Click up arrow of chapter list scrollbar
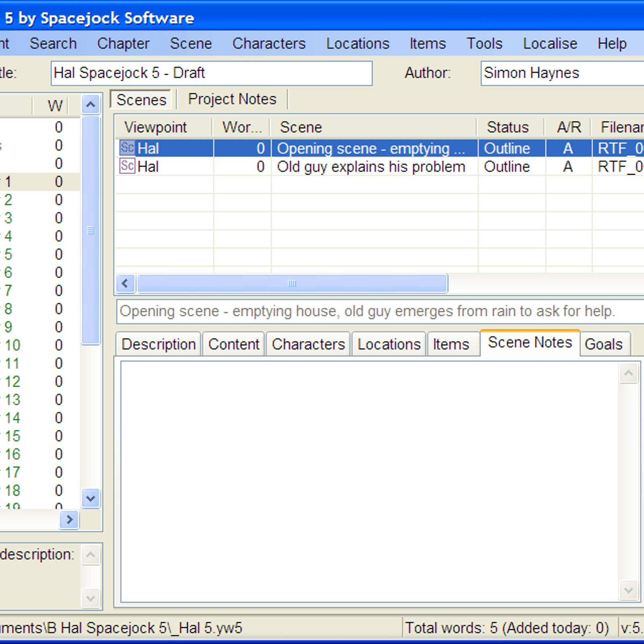644x644 pixels. 91,105
